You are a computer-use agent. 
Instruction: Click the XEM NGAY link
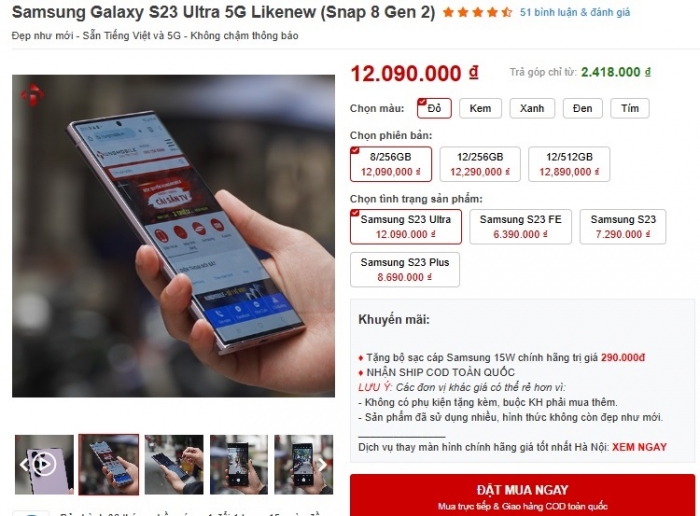tap(639, 447)
